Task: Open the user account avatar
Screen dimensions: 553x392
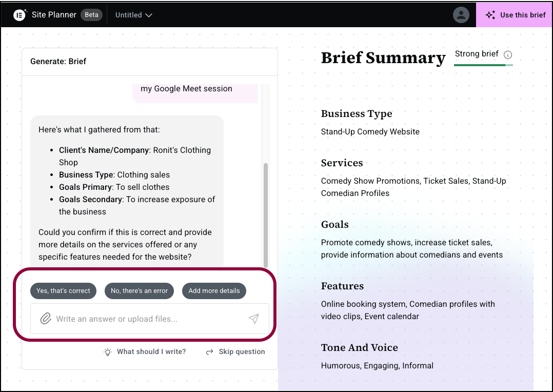Action: 461,15
